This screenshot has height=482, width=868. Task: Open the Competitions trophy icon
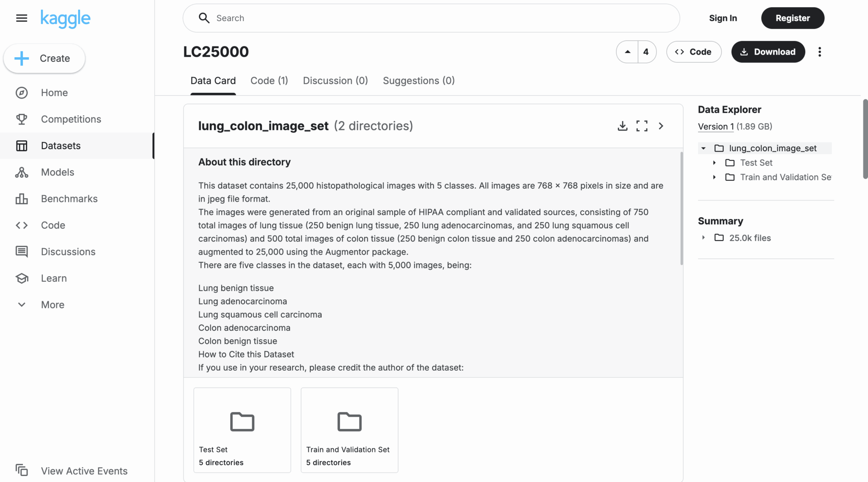22,119
